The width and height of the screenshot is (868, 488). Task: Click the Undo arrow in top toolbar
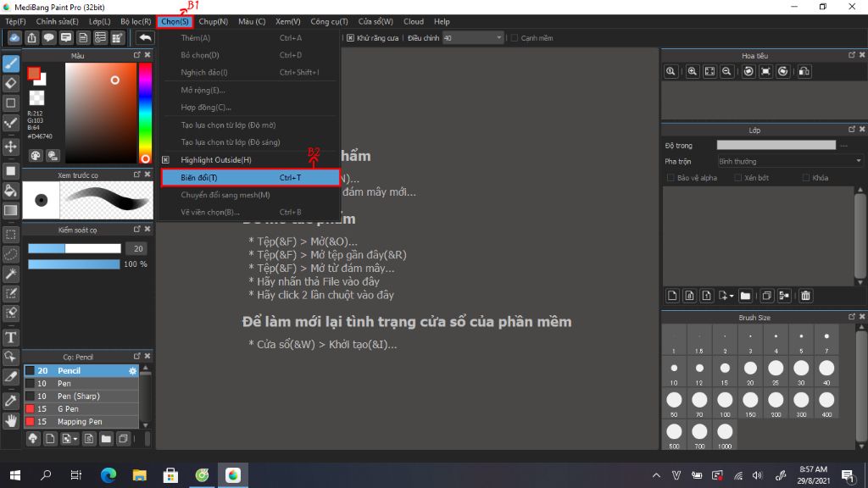click(145, 37)
